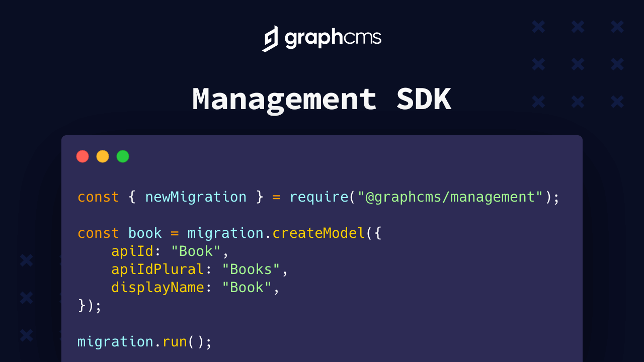
Task: Select the yellow traffic-light circle
Action: pos(103,156)
